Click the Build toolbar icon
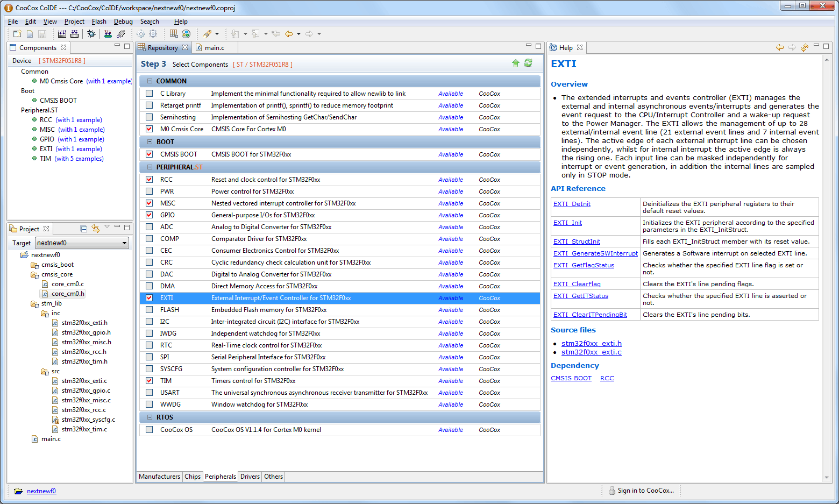This screenshot has width=839, height=504. click(x=62, y=34)
